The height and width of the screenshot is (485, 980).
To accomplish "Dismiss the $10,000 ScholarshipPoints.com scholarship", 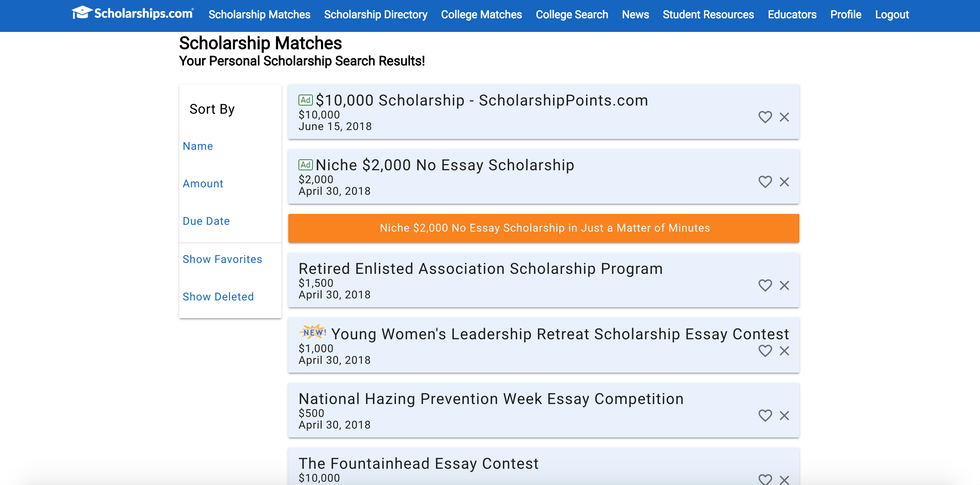I will coord(785,117).
